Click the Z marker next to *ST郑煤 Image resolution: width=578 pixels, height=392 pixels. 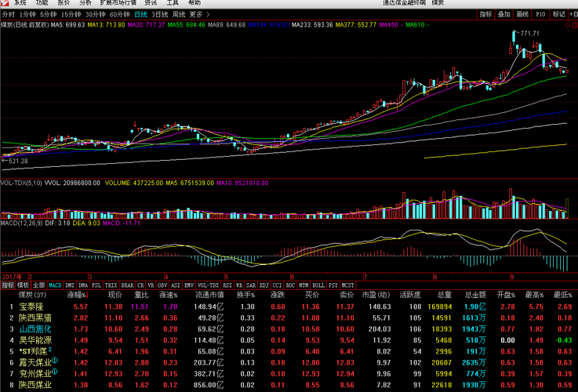coord(49,349)
